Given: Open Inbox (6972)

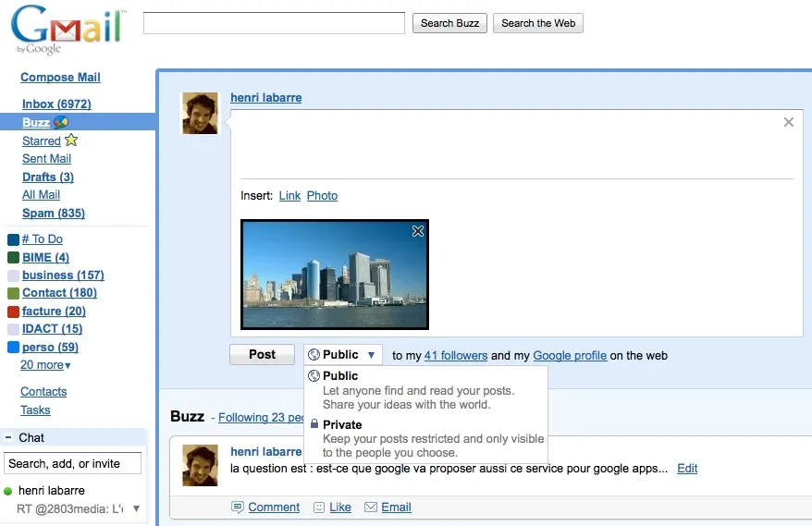Looking at the screenshot, I should point(56,104).
